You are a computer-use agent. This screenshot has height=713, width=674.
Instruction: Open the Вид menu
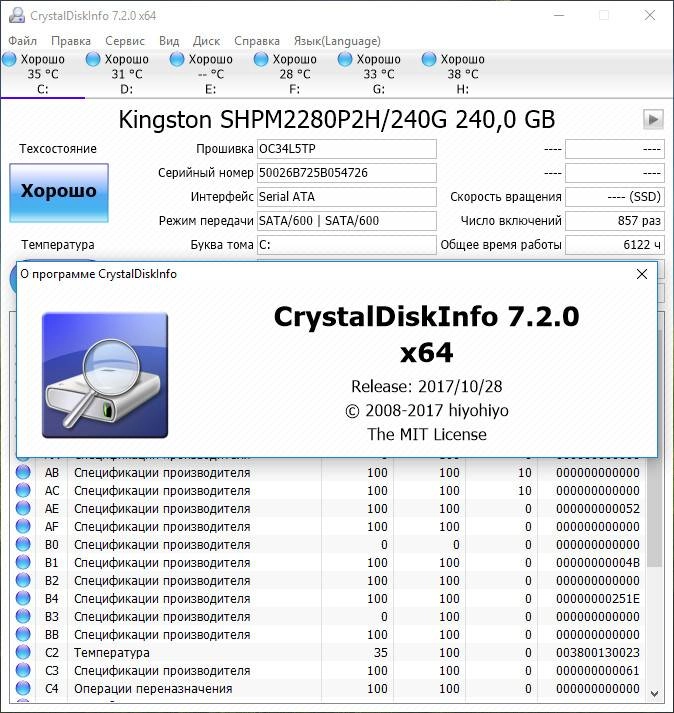pos(169,41)
